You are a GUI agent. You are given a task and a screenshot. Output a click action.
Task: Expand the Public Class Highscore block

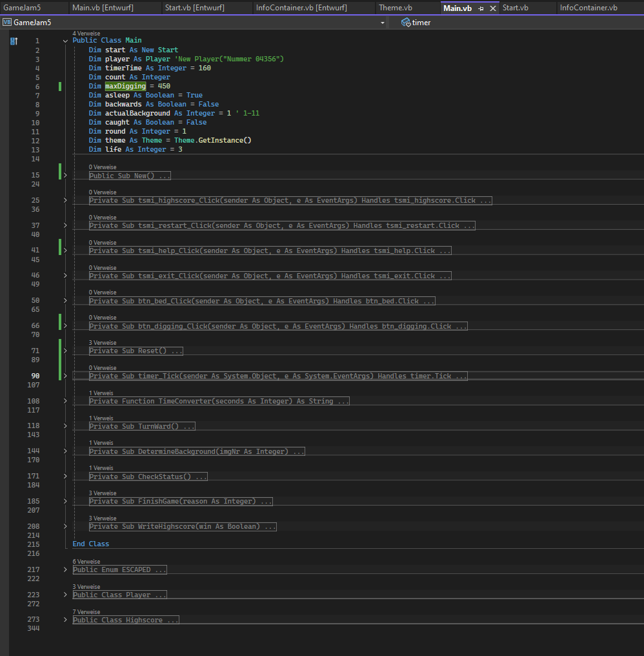coord(65,620)
